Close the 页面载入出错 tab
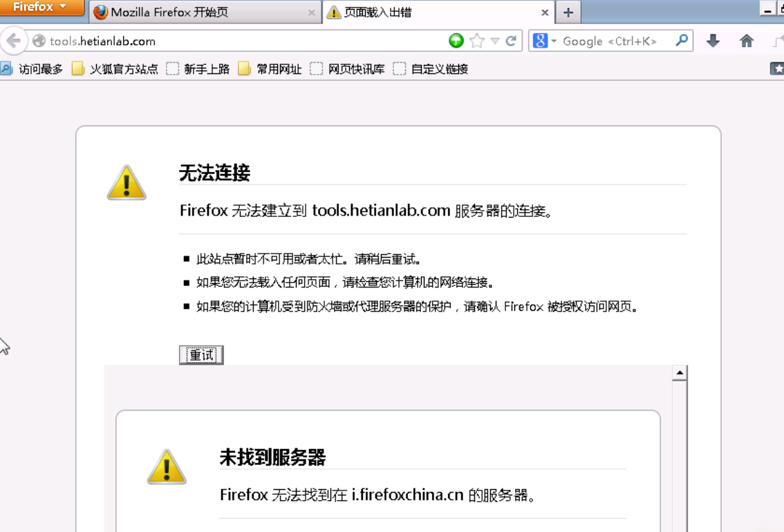 tap(545, 13)
